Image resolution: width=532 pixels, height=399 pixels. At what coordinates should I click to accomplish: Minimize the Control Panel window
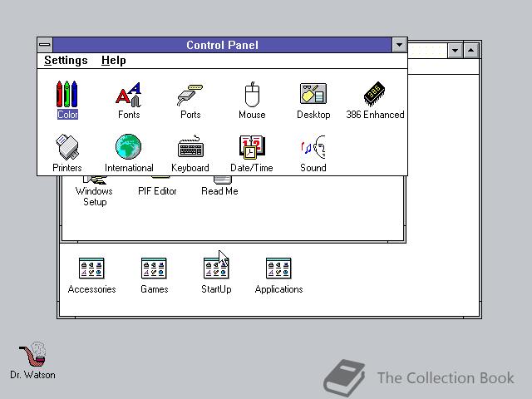pos(399,45)
